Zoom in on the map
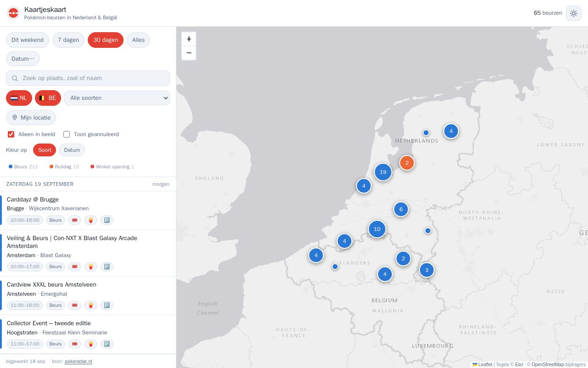 (189, 39)
